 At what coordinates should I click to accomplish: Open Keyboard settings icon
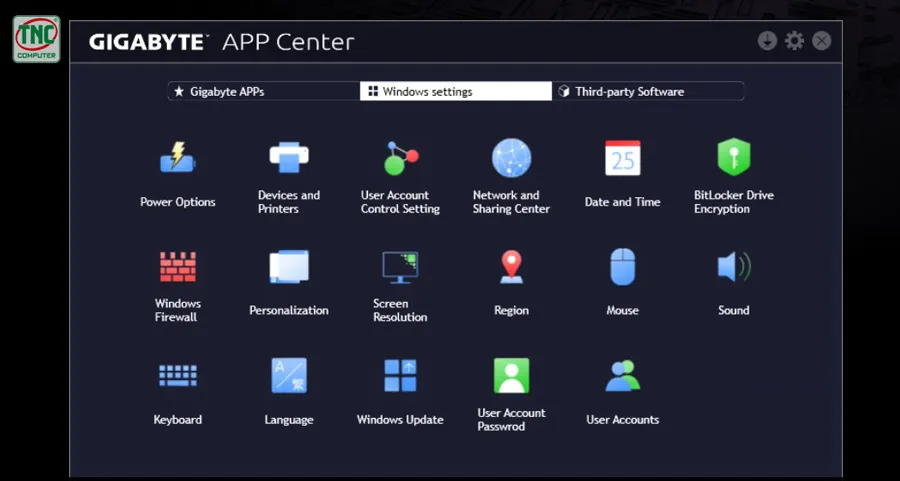pos(177,375)
